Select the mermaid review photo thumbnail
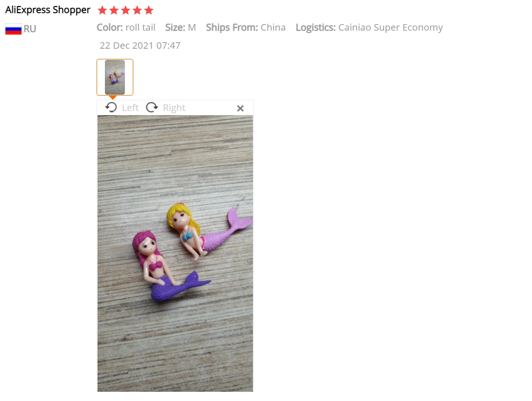532x401 pixels. [115, 78]
